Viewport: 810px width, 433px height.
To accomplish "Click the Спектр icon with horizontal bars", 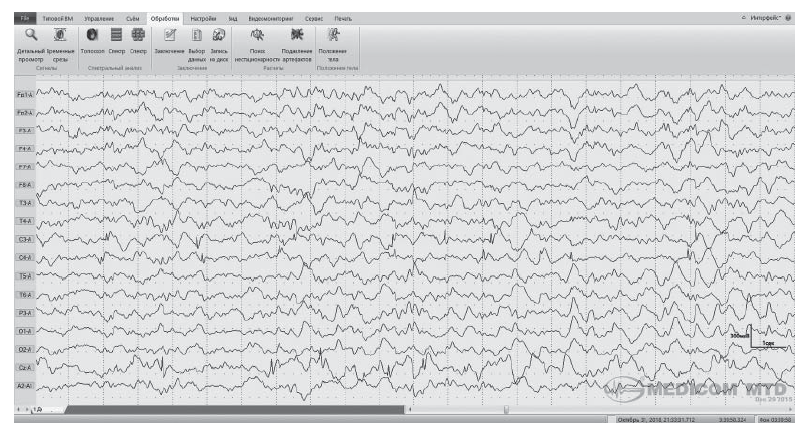I will tap(116, 35).
